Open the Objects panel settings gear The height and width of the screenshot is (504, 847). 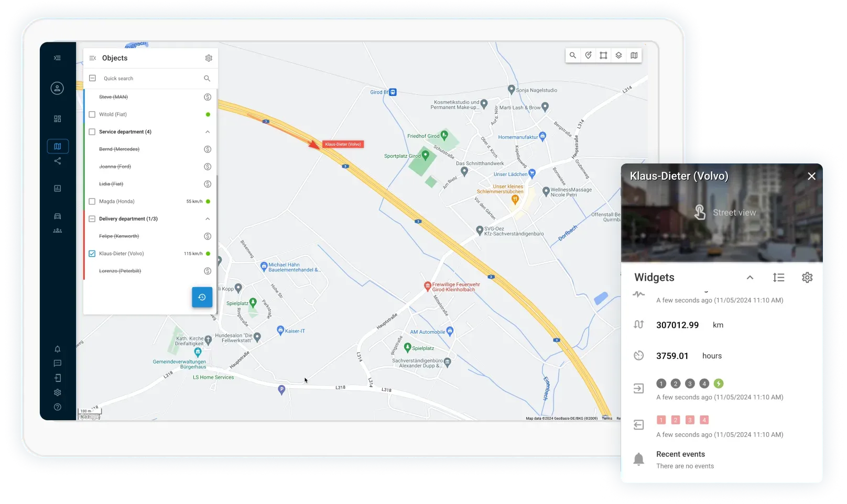(x=209, y=58)
